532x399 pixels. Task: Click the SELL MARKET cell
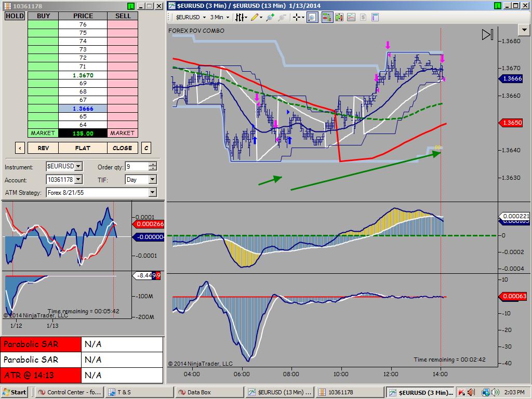[123, 133]
